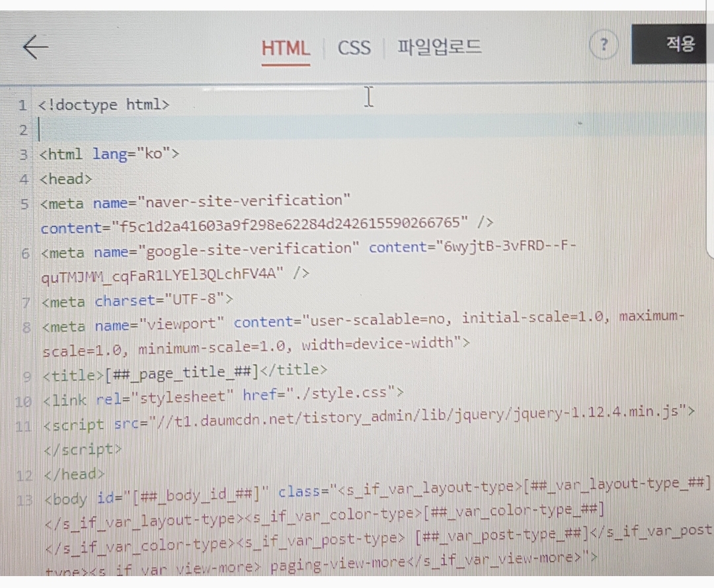Switch to the CSS tab

click(x=354, y=48)
